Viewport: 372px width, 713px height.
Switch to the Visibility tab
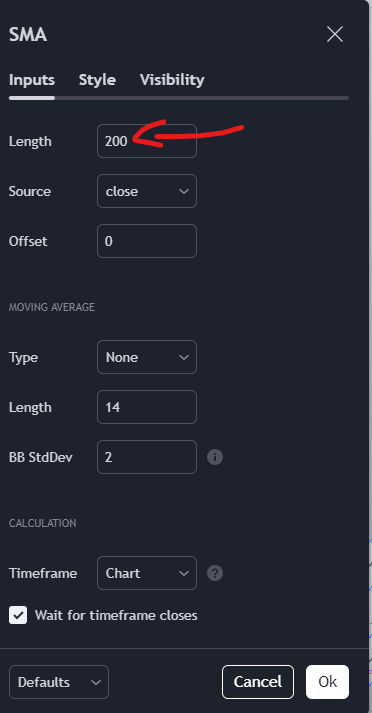[172, 80]
